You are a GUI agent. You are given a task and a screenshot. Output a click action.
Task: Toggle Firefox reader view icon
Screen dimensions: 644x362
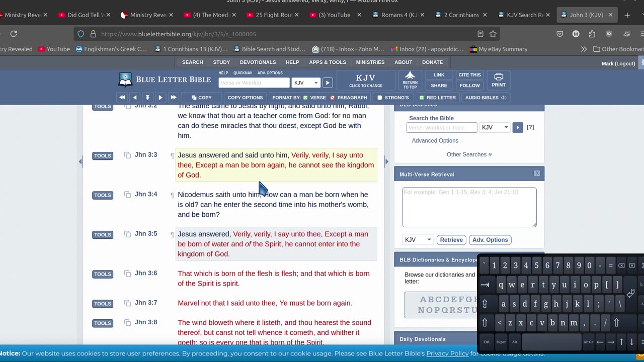(x=480, y=34)
